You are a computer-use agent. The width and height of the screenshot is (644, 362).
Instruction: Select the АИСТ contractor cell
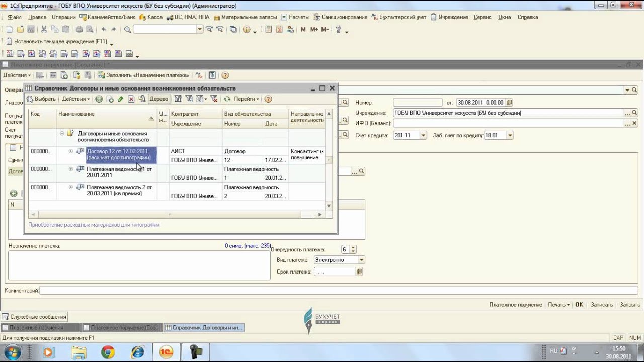click(x=196, y=151)
